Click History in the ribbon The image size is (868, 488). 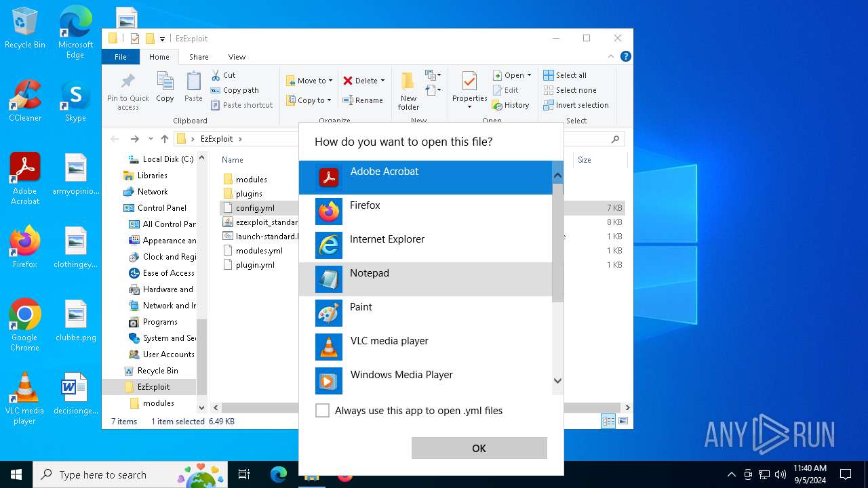click(511, 105)
